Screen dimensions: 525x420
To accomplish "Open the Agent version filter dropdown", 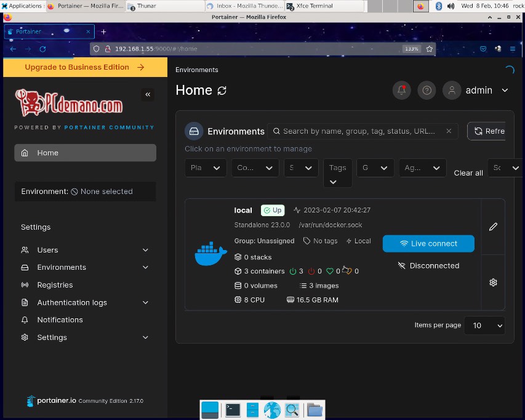I will (423, 168).
